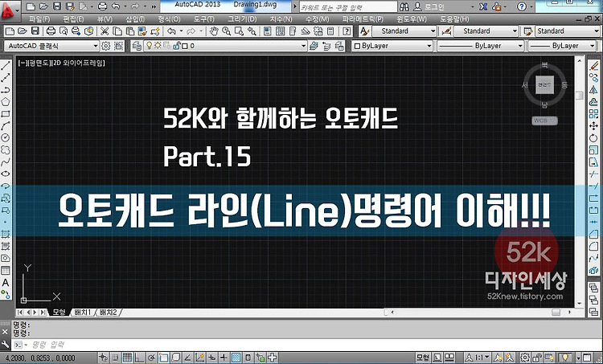Open the 수정(M) menu
The image size is (603, 364).
[x=318, y=18]
